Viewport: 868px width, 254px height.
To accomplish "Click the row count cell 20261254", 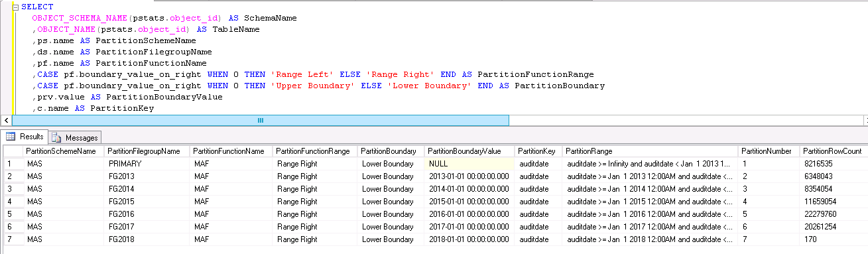I will 833,227.
